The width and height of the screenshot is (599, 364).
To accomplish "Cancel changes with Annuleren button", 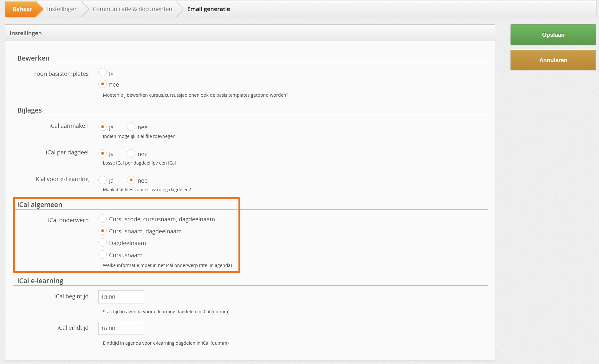I will (x=553, y=60).
